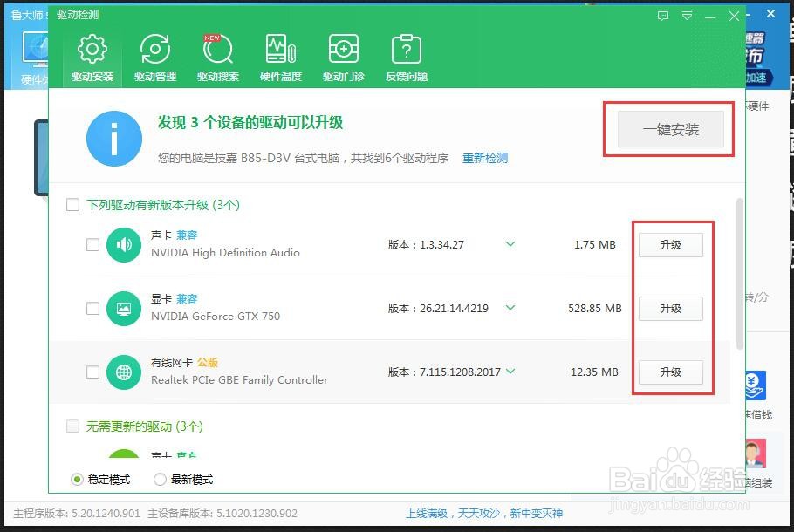Open the 驱动搜索 tab

point(218,58)
